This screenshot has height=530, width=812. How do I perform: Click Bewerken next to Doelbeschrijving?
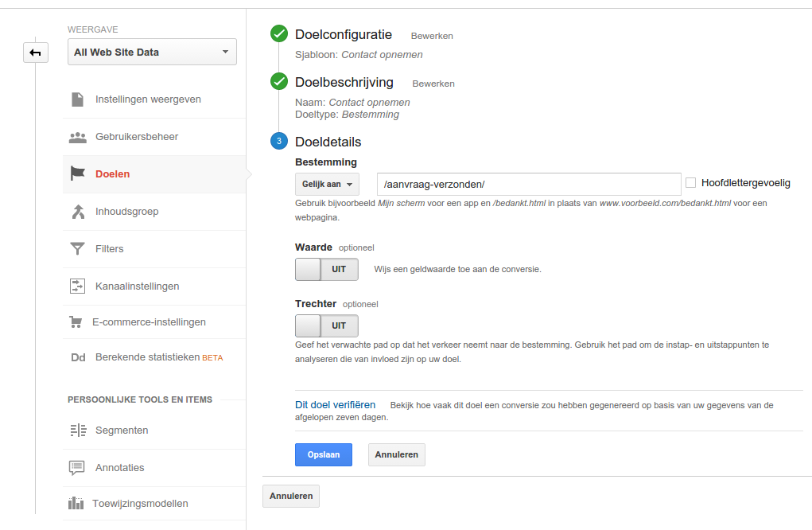(433, 84)
